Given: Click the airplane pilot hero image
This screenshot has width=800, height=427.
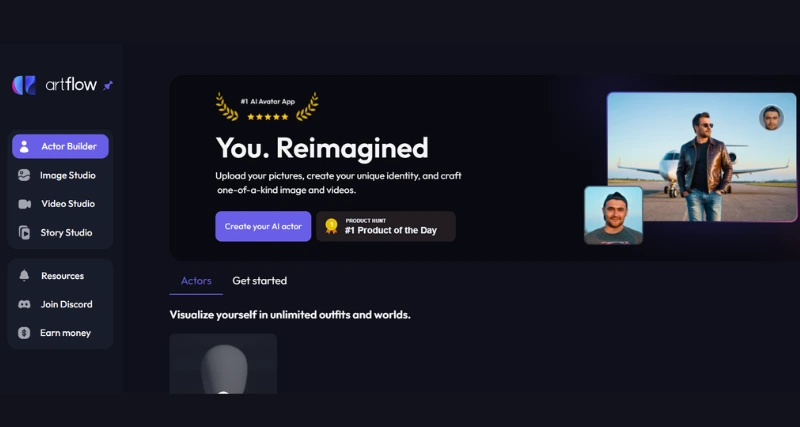Looking at the screenshot, I should pos(702,157).
